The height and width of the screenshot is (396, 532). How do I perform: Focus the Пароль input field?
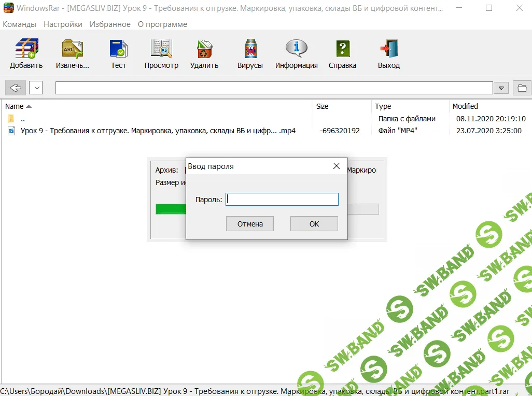tap(282, 200)
